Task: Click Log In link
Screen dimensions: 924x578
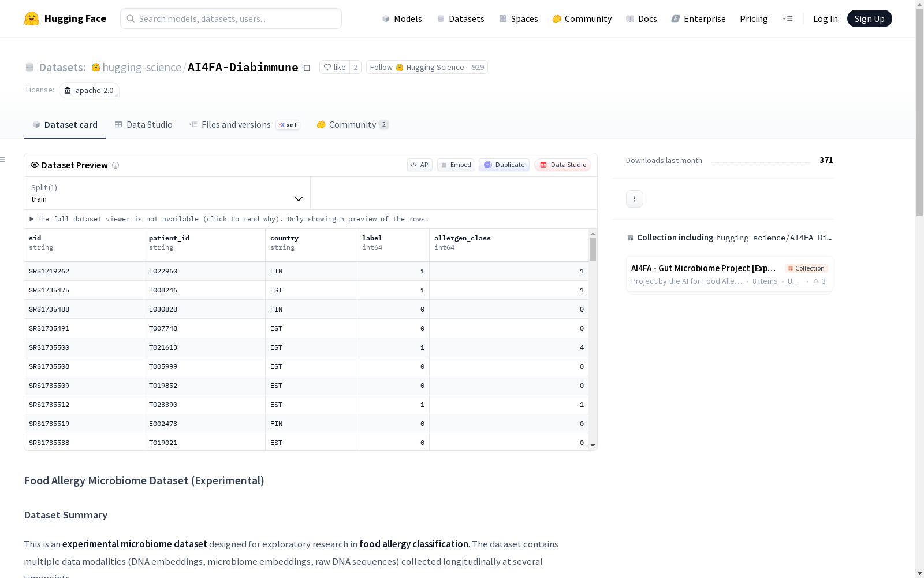Action: click(825, 18)
